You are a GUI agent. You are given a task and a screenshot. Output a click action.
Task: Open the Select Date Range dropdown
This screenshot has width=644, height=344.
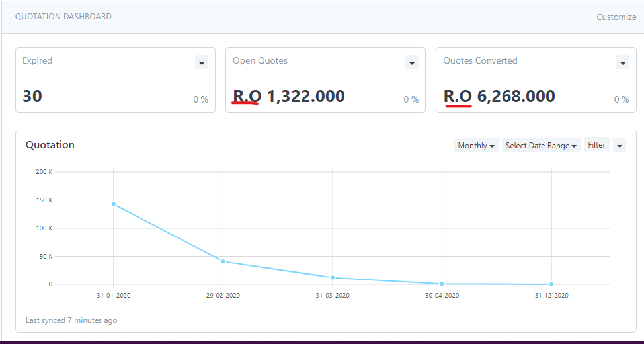click(541, 145)
